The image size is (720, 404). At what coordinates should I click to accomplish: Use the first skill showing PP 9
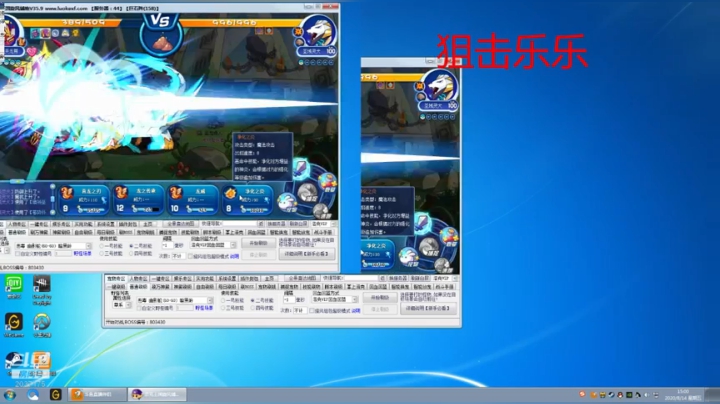coord(84,200)
